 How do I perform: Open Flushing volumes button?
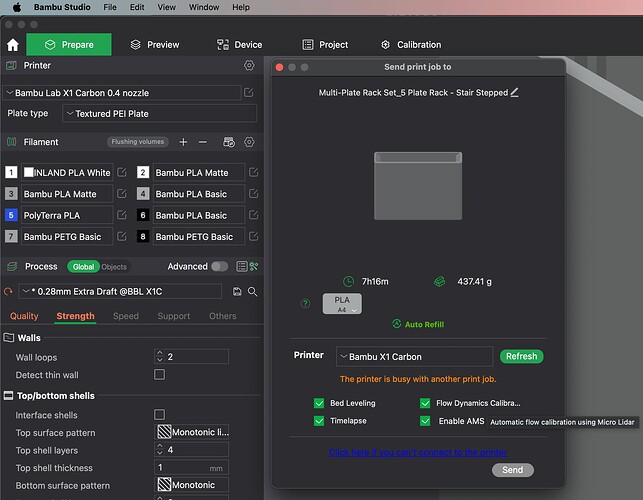tap(137, 142)
